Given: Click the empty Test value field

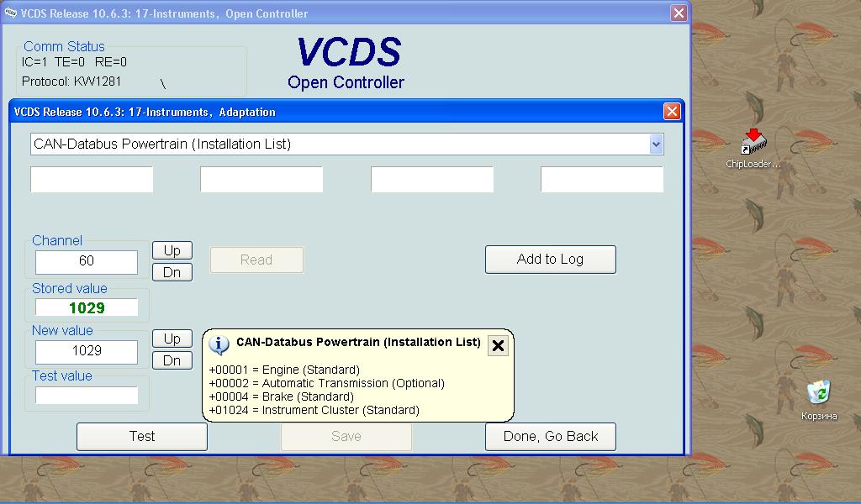Looking at the screenshot, I should click(x=87, y=395).
